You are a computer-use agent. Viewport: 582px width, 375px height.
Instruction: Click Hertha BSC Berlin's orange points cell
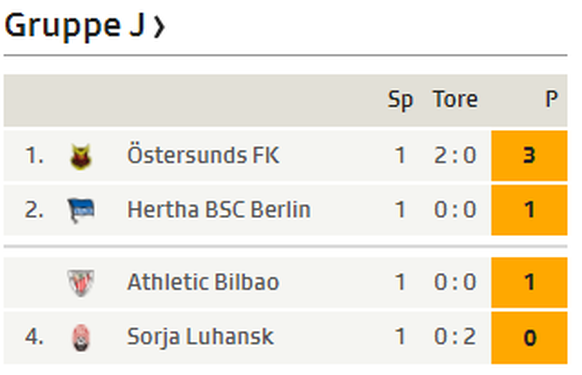tap(529, 210)
